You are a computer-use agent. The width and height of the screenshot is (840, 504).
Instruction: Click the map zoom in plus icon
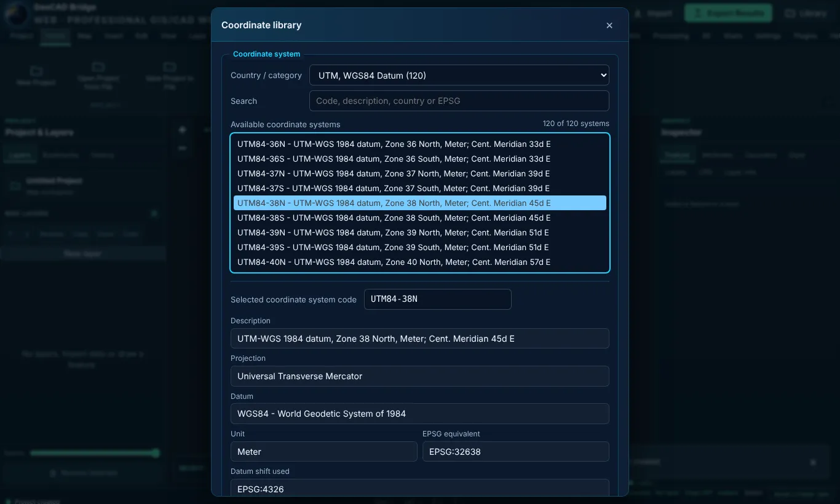tap(182, 130)
